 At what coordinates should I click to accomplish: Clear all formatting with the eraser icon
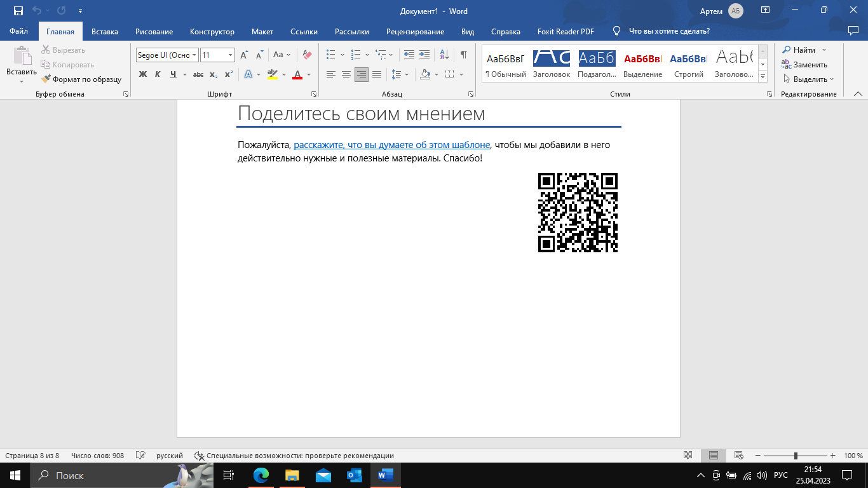click(x=307, y=55)
